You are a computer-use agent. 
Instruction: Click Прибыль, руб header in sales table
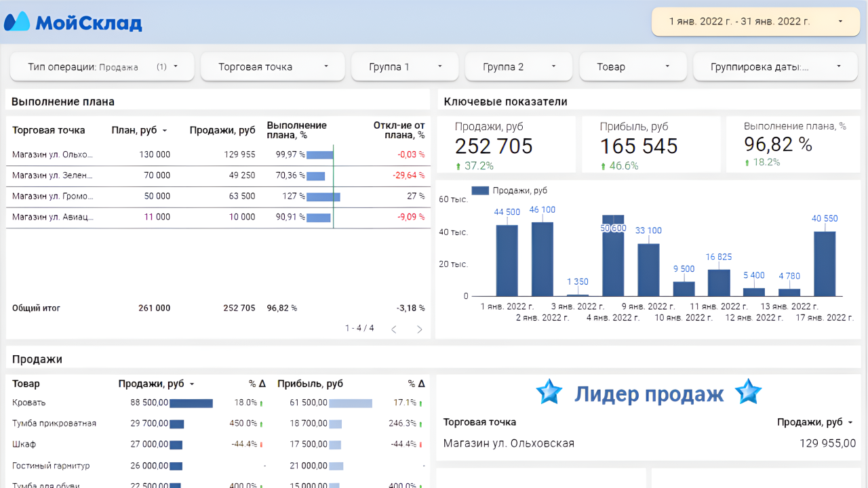pyautogui.click(x=310, y=384)
